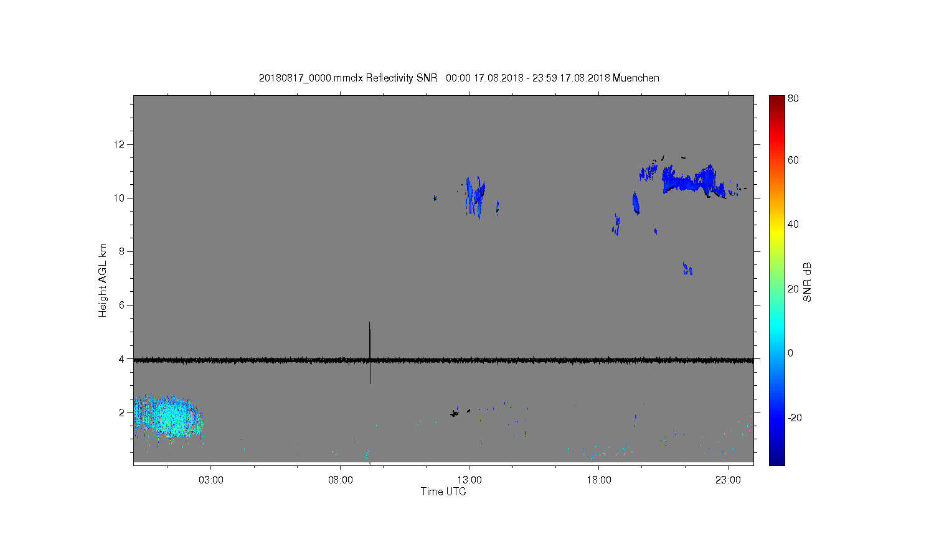Click the dark blue bottom of colorbar
The width and height of the screenshot is (934, 560).
[x=776, y=459]
